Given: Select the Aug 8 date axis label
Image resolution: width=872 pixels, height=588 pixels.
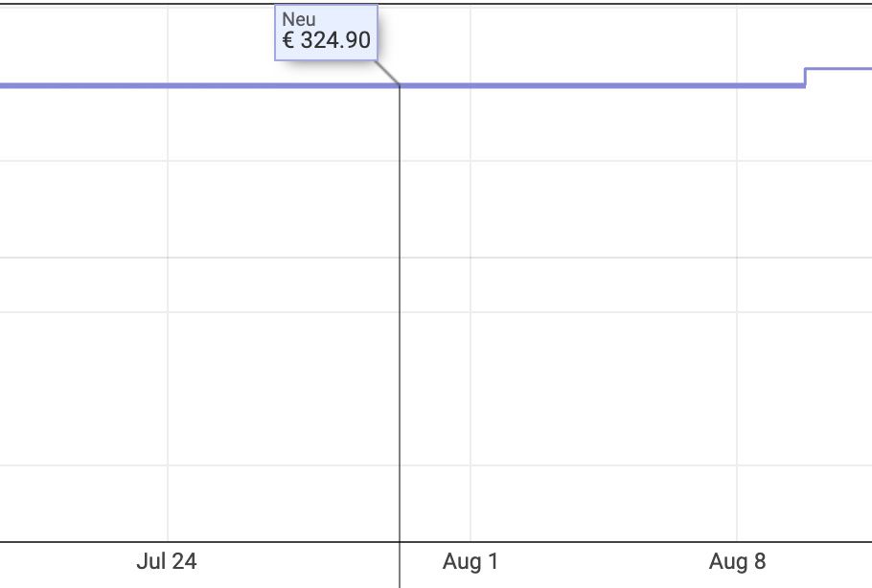Looking at the screenshot, I should click(x=738, y=561).
